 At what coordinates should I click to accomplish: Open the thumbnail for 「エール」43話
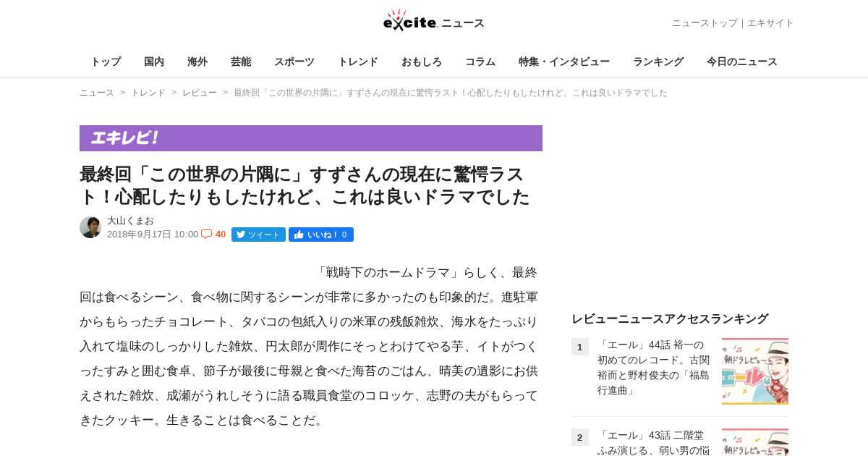755,442
